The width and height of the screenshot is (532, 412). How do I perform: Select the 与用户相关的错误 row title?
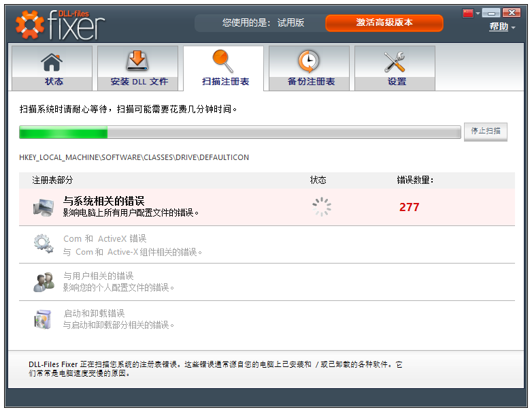(x=99, y=276)
